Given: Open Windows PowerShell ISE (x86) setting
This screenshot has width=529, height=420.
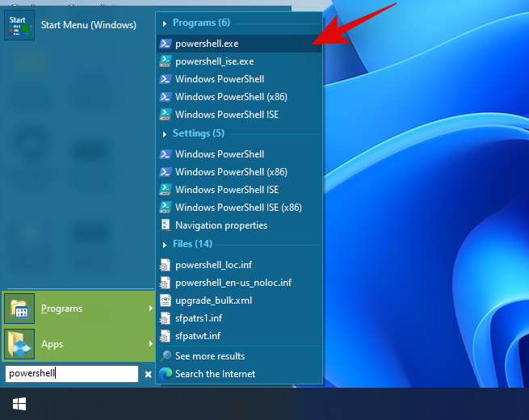Looking at the screenshot, I should point(237,208).
